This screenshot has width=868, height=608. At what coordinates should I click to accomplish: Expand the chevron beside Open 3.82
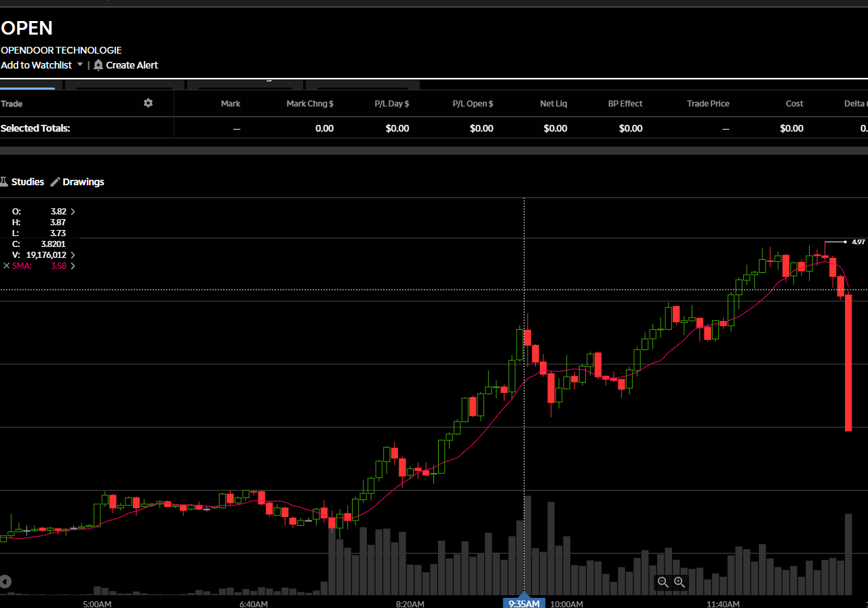point(73,212)
